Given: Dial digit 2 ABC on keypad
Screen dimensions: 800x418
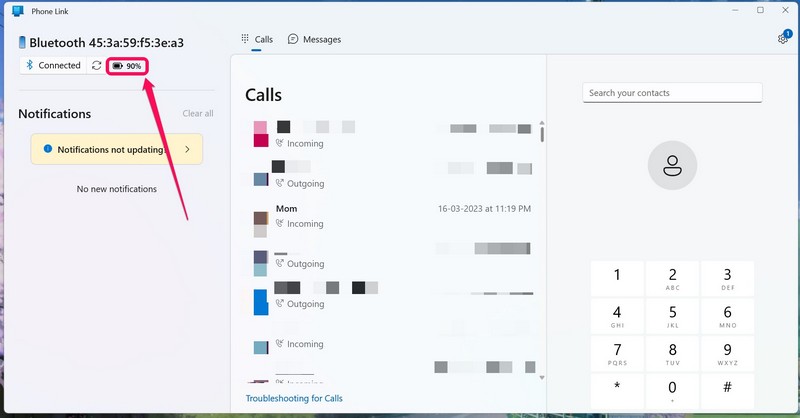Looking at the screenshot, I should 672,279.
